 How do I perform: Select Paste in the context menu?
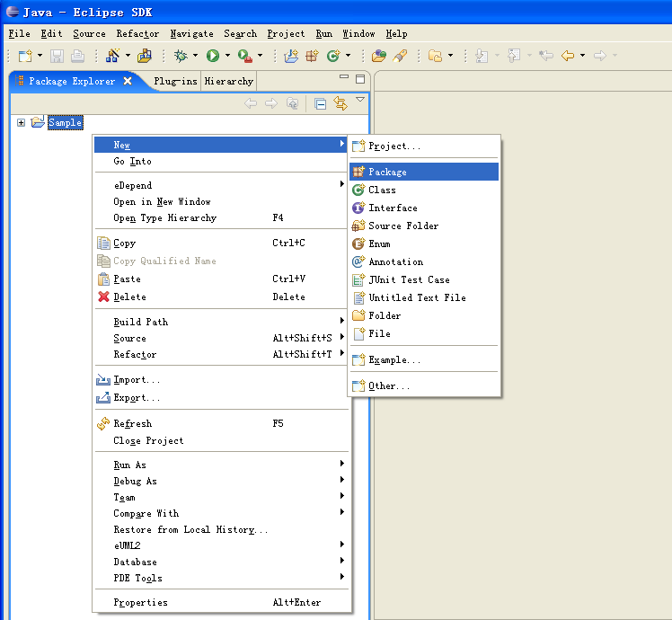click(220, 279)
